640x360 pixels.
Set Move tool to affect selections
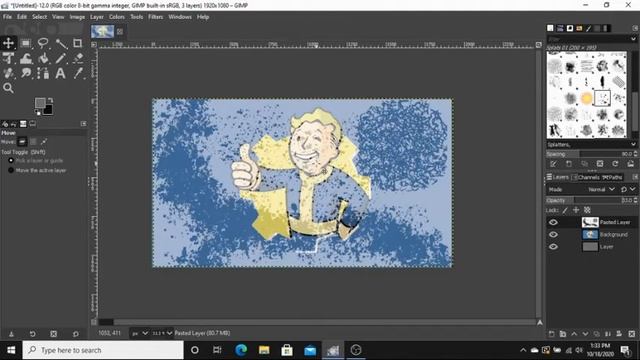[33, 142]
